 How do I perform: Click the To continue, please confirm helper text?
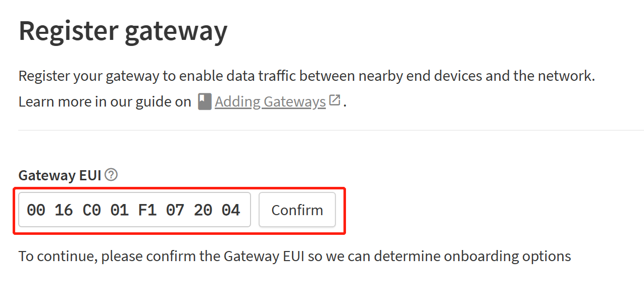click(x=295, y=256)
